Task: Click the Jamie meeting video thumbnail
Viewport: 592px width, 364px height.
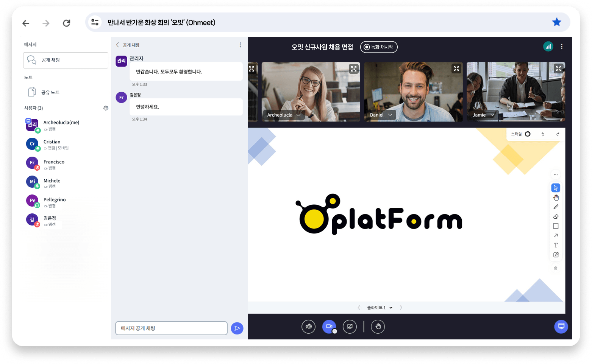Action: point(516,92)
